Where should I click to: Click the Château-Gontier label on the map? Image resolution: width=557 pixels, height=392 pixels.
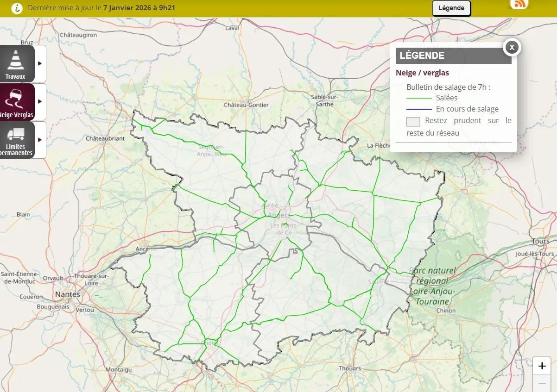tap(246, 105)
